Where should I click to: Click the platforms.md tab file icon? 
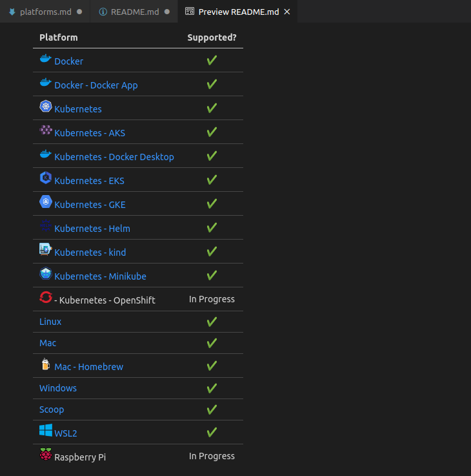[x=12, y=12]
